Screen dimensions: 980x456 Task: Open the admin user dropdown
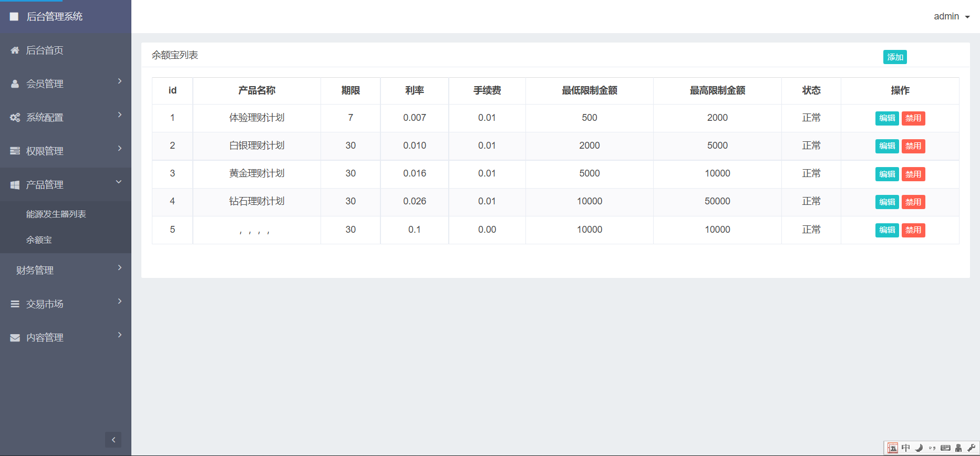tap(952, 17)
